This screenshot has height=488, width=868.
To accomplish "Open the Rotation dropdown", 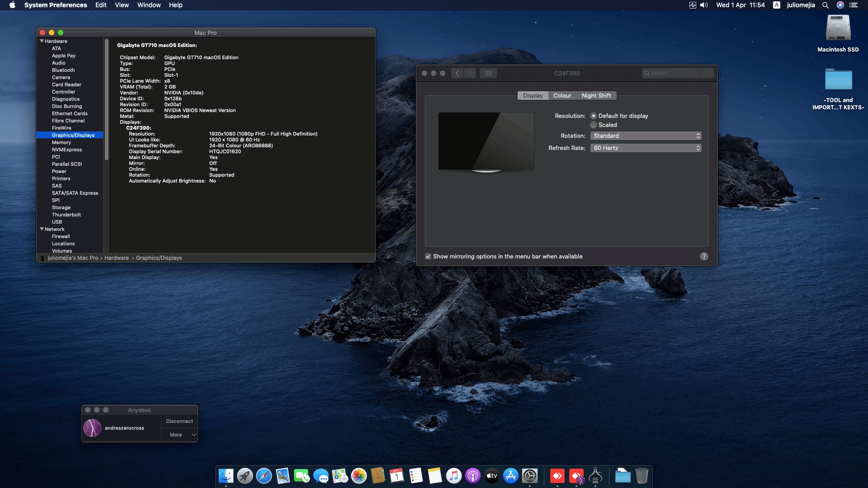I will pos(646,136).
